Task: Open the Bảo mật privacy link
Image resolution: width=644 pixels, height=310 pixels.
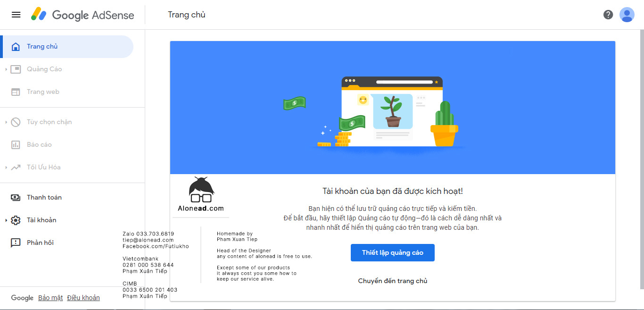Action: (x=50, y=298)
